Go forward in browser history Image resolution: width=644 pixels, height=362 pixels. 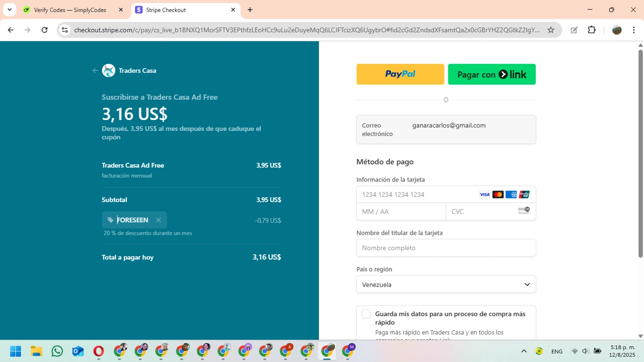27,30
